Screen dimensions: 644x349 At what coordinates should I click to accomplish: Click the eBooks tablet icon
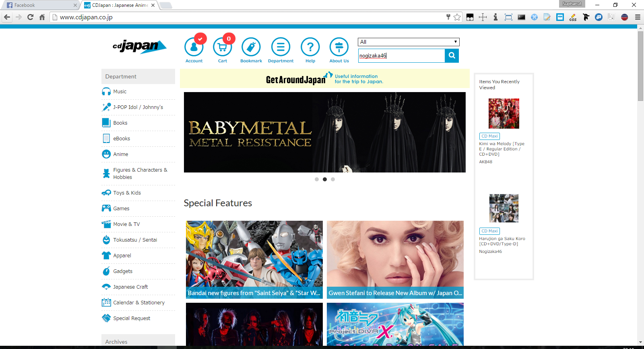[x=106, y=138]
